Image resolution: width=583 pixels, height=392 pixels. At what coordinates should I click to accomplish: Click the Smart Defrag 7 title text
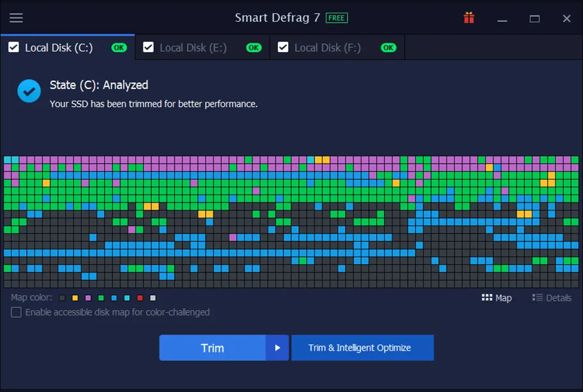click(x=277, y=18)
